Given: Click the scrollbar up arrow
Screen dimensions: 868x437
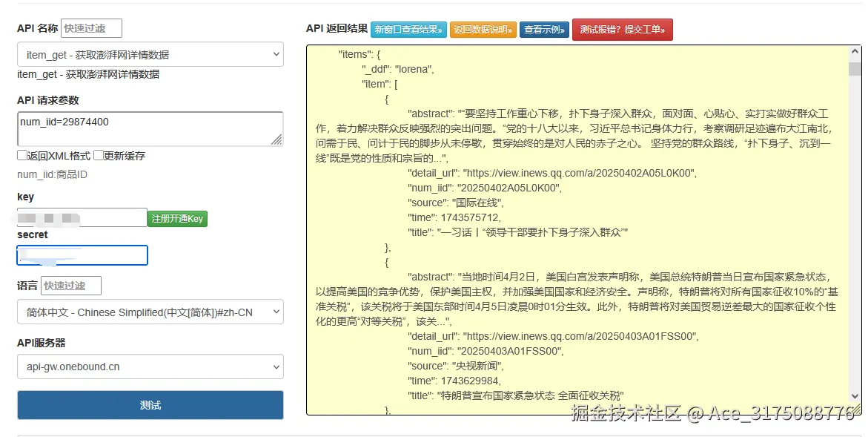Looking at the screenshot, I should (856, 50).
